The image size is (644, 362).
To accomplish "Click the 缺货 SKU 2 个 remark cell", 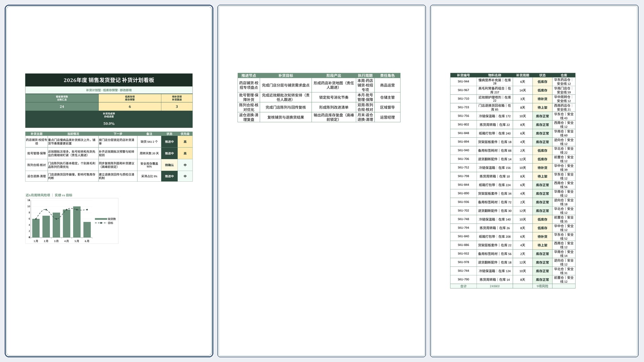I will pyautogui.click(x=149, y=142).
